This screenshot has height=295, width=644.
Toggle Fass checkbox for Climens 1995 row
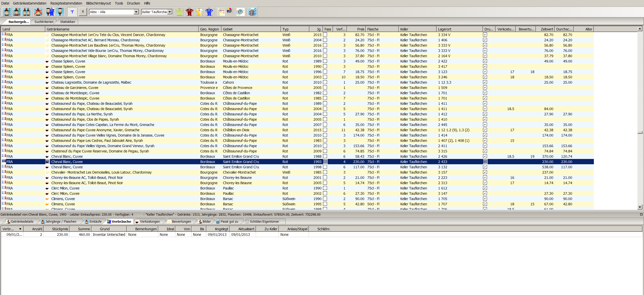[x=325, y=204]
